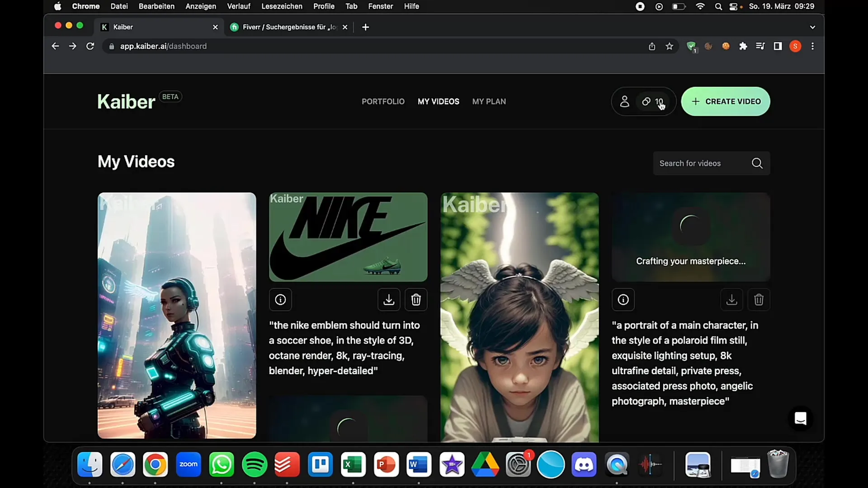
Task: Select the My Videos navigation tab
Action: (438, 101)
